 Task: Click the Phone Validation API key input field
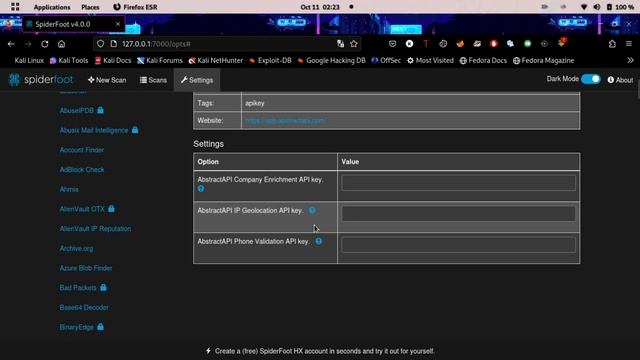coord(458,244)
